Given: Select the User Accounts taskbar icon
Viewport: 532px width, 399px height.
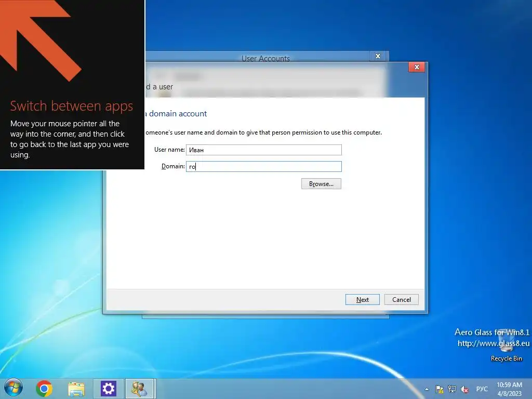Looking at the screenshot, I should click(x=140, y=389).
